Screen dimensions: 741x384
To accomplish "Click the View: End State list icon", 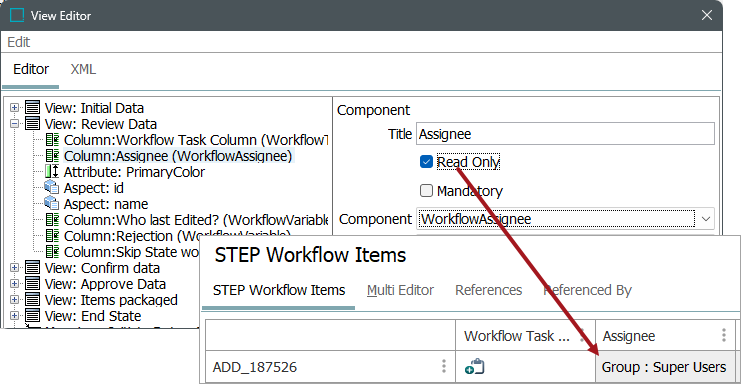I will [32, 316].
